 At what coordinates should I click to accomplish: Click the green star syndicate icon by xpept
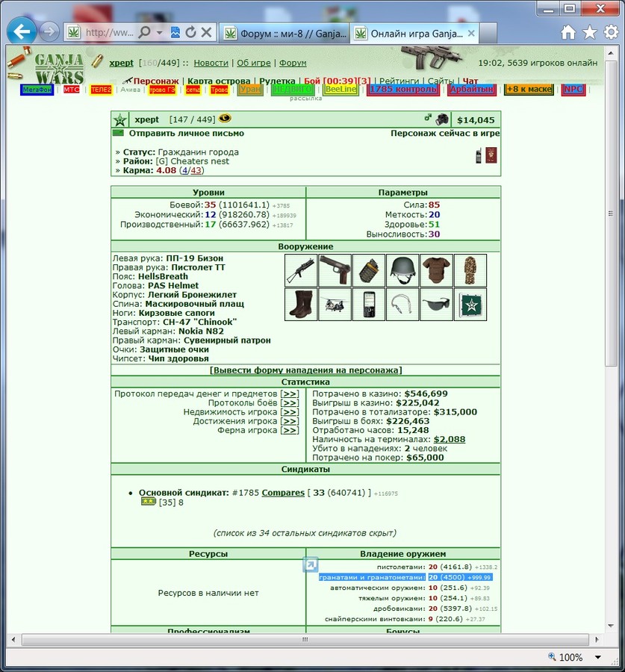[x=120, y=119]
